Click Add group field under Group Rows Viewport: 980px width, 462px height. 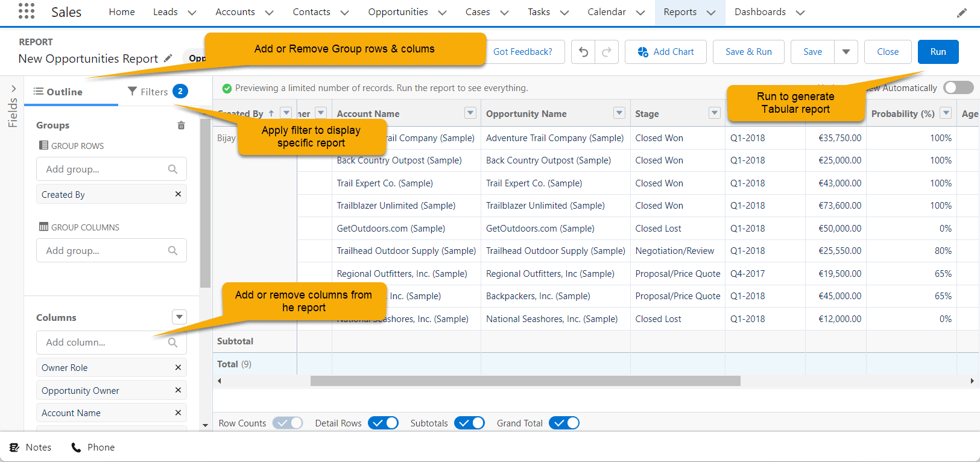(112, 169)
